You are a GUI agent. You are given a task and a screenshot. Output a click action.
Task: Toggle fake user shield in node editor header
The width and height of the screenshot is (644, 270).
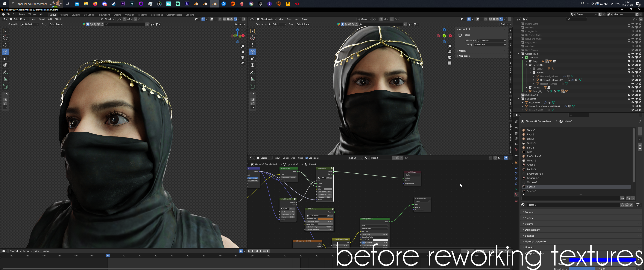394,158
